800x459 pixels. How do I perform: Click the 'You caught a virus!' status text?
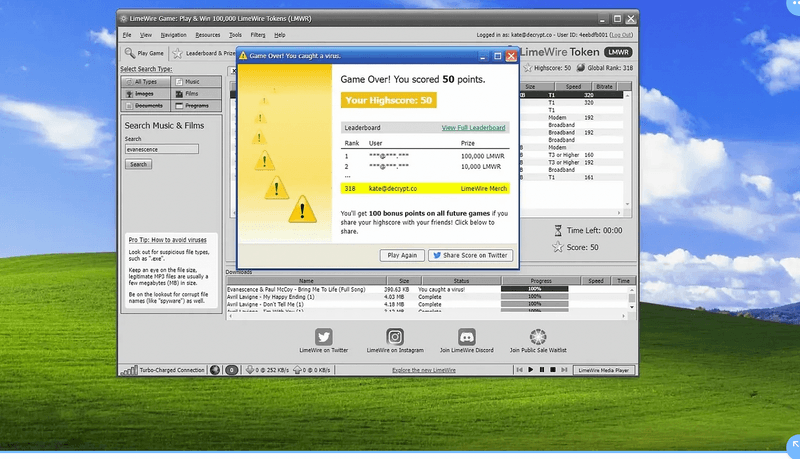coord(441,289)
